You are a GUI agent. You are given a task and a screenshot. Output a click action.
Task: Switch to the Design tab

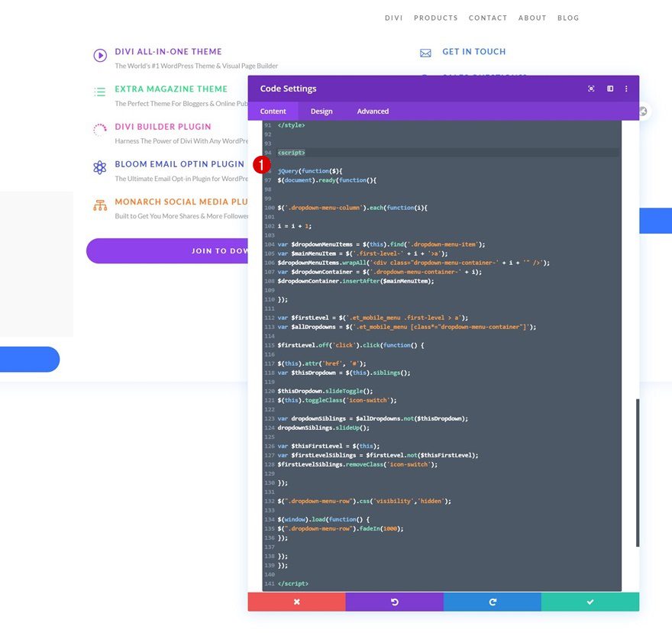pyautogui.click(x=321, y=111)
